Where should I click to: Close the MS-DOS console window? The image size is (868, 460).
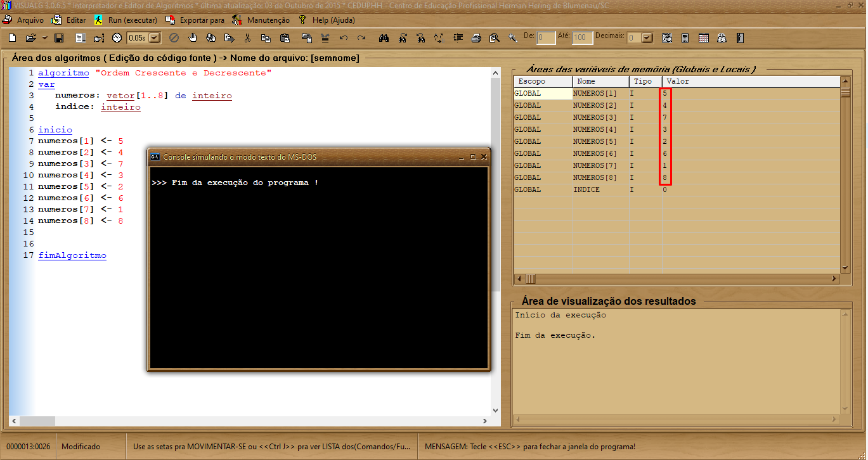point(484,157)
